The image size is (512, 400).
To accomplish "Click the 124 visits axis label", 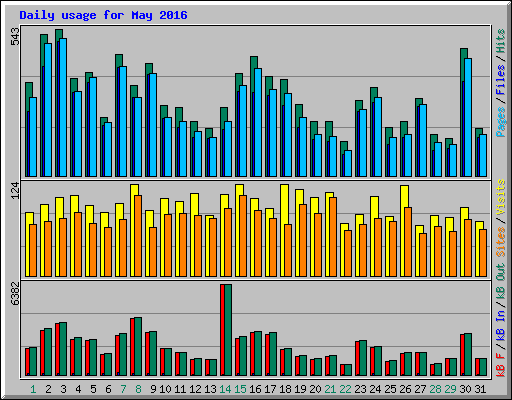I will tap(15, 191).
